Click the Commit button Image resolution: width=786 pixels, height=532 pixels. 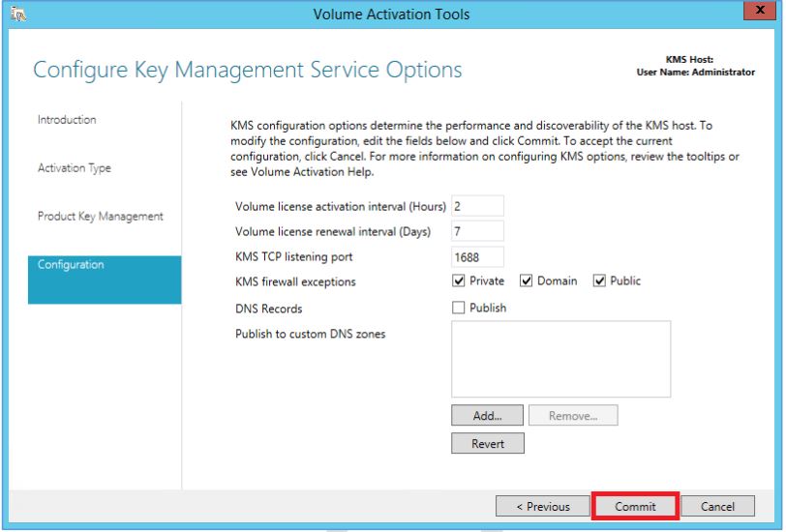[635, 507]
